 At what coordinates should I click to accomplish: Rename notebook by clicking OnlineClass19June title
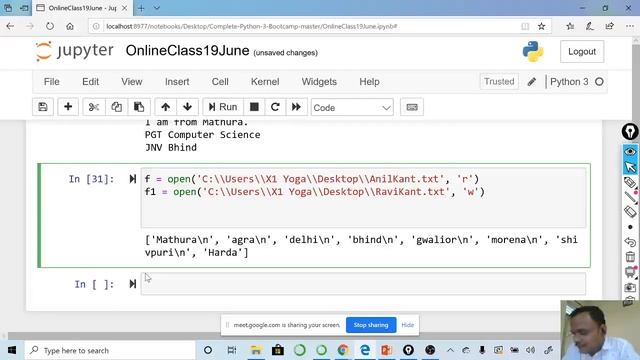point(187,51)
